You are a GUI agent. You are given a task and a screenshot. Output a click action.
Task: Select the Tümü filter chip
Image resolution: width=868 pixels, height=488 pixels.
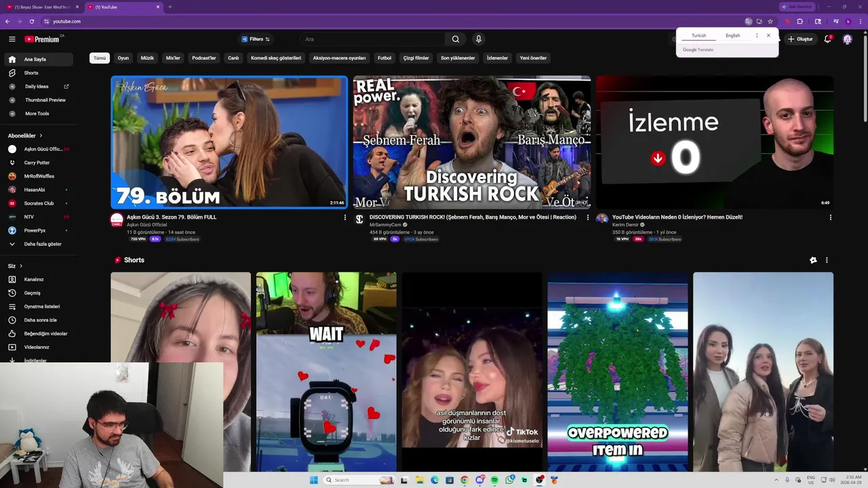(x=100, y=58)
